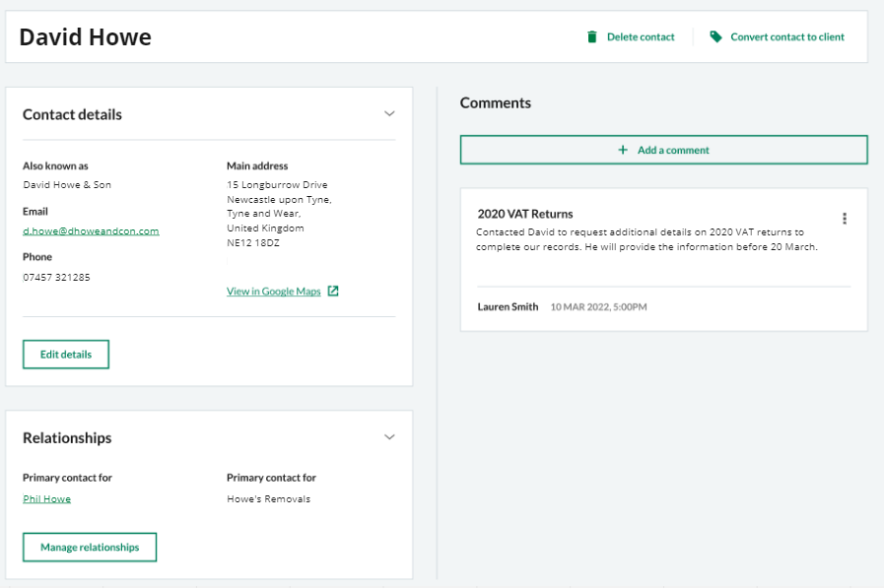The width and height of the screenshot is (884, 588).
Task: Follow the View in Google Maps link
Action: 273,292
